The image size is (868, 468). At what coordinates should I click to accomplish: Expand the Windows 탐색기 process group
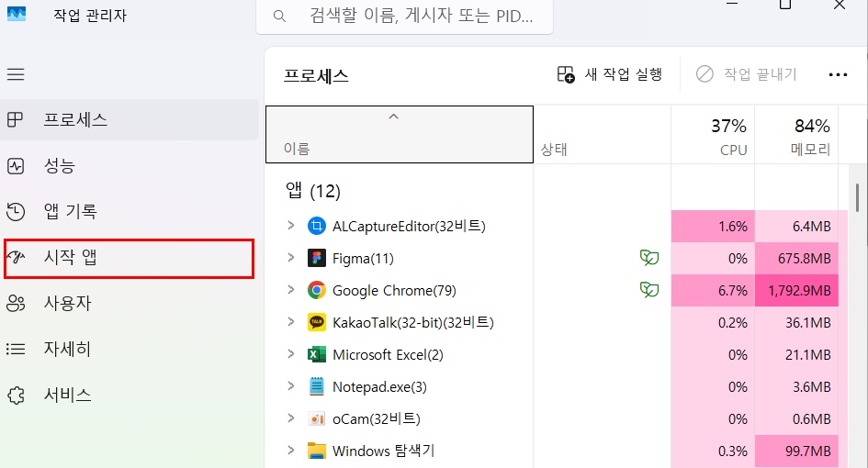click(290, 450)
